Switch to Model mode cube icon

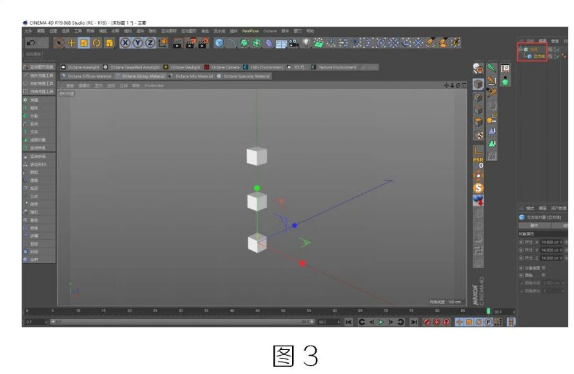(478, 84)
